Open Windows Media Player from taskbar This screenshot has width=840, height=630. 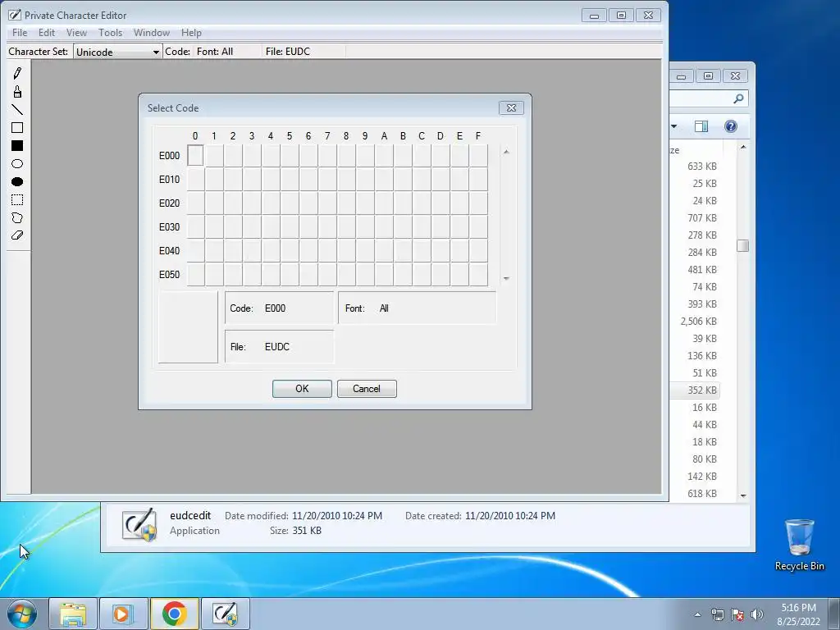point(123,614)
